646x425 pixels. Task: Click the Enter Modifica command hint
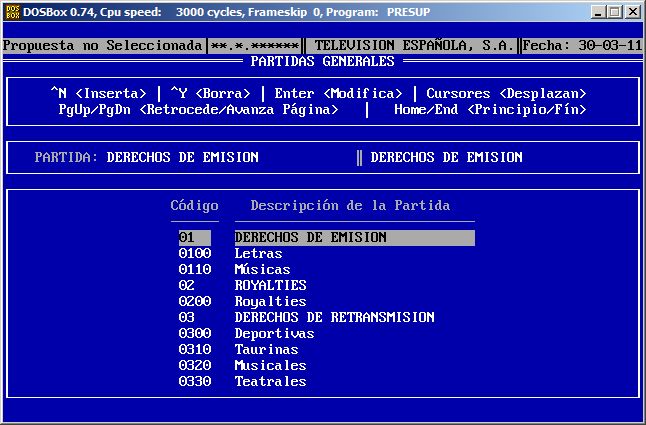click(338, 93)
